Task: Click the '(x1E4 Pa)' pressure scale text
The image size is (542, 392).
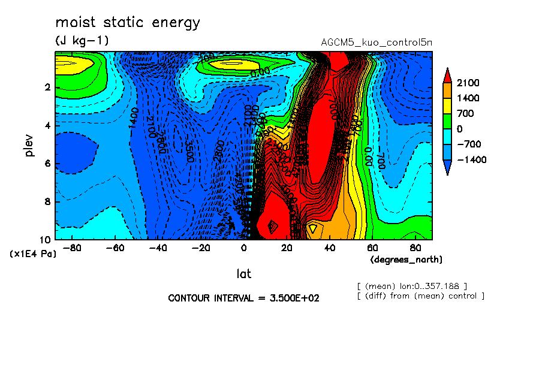Action: pos(33,254)
